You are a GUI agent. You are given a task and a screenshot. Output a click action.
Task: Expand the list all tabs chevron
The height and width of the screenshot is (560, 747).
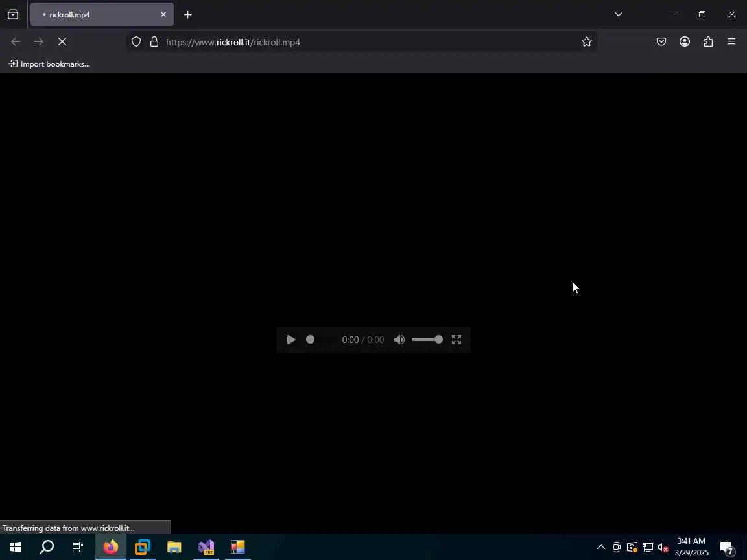tap(619, 14)
